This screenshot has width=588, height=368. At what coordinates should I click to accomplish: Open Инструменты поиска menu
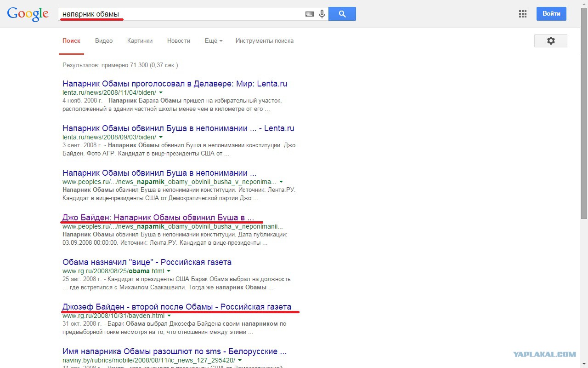click(x=265, y=41)
